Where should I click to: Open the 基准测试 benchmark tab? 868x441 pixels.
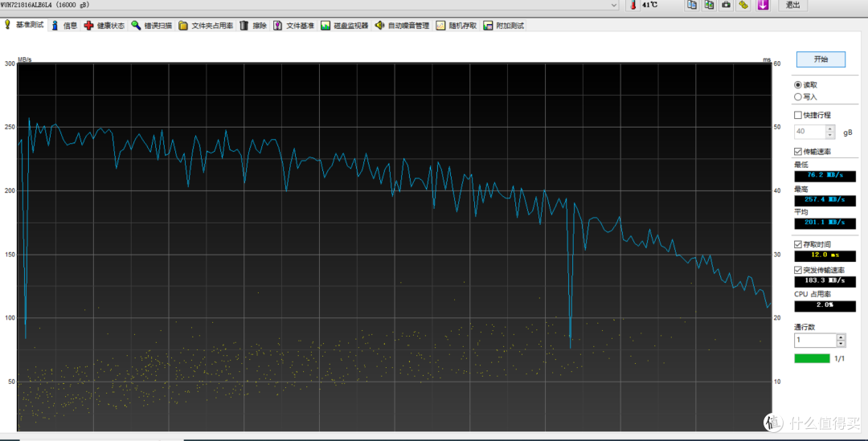click(x=24, y=25)
